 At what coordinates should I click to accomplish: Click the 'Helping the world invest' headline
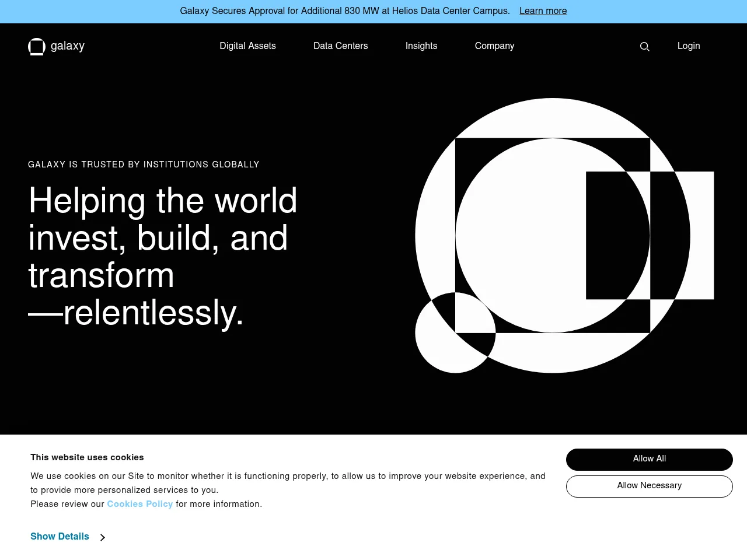[163, 257]
